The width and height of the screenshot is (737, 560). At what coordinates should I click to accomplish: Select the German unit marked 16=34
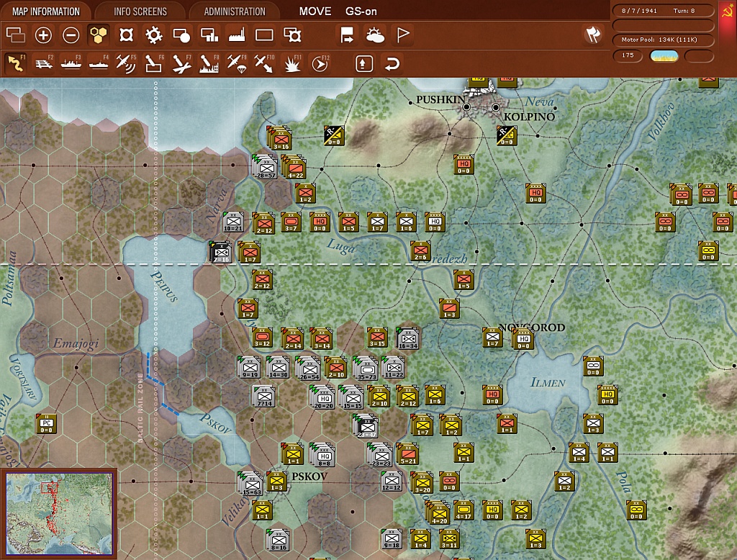(x=408, y=338)
